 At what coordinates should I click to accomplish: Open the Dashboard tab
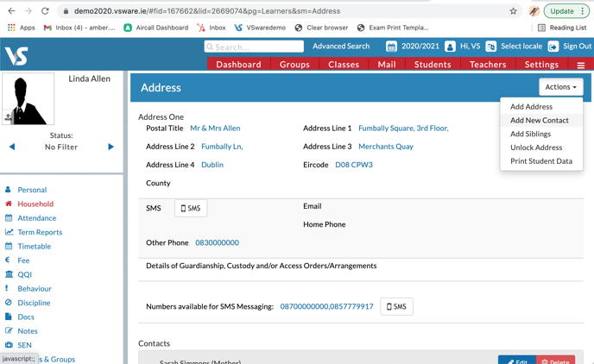tap(238, 65)
